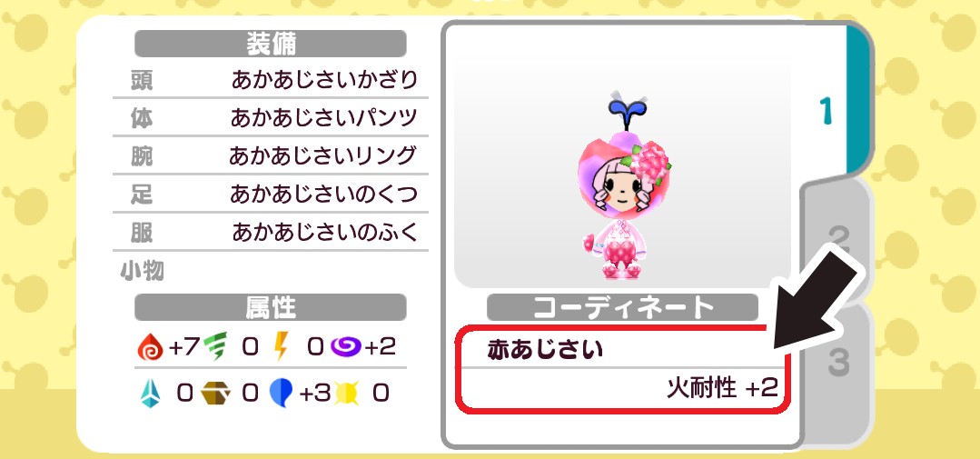Click the empty 小物 accessory slot
The width and height of the screenshot is (980, 459).
click(x=271, y=272)
